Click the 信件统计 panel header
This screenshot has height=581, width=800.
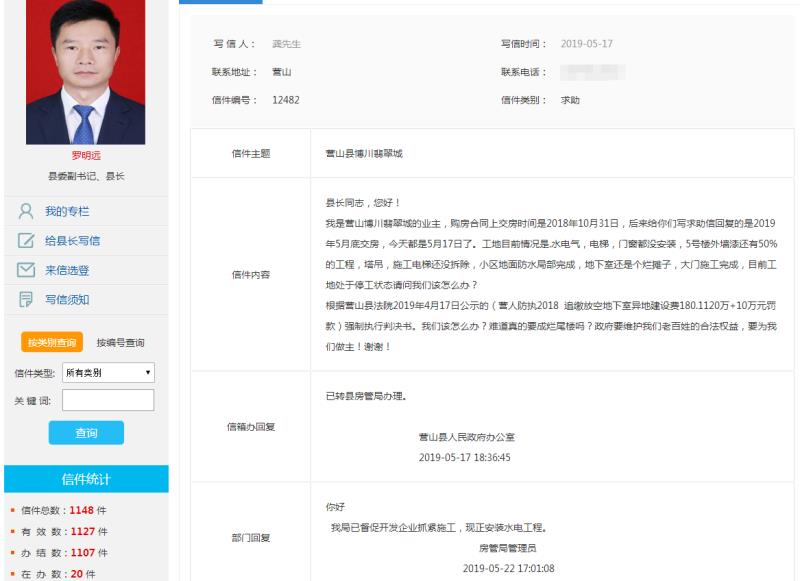86,479
